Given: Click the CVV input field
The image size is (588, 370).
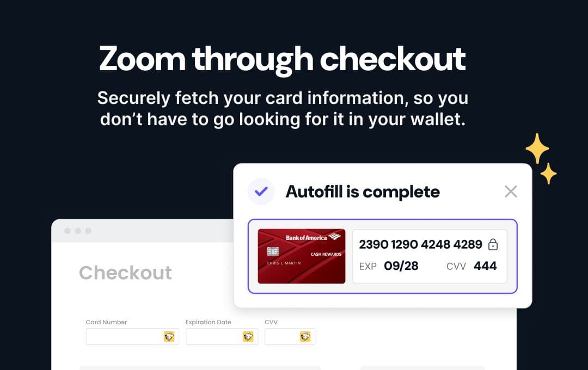Looking at the screenshot, I should [x=290, y=337].
